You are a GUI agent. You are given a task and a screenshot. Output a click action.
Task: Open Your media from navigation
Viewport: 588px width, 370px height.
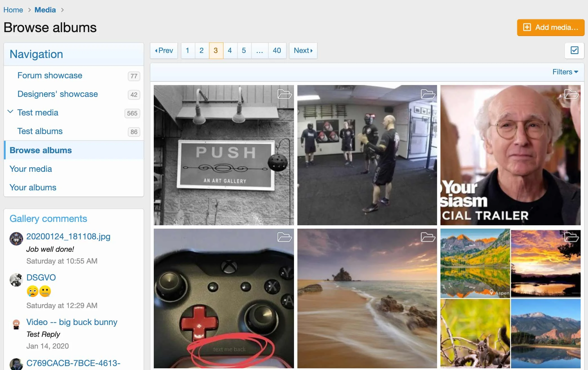coord(31,169)
